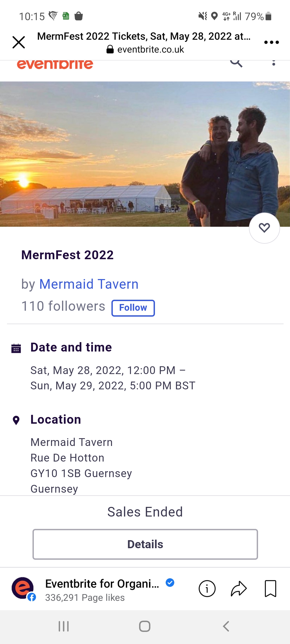290x644 pixels.
Task: Close the in-app browser with X
Action: [19, 42]
